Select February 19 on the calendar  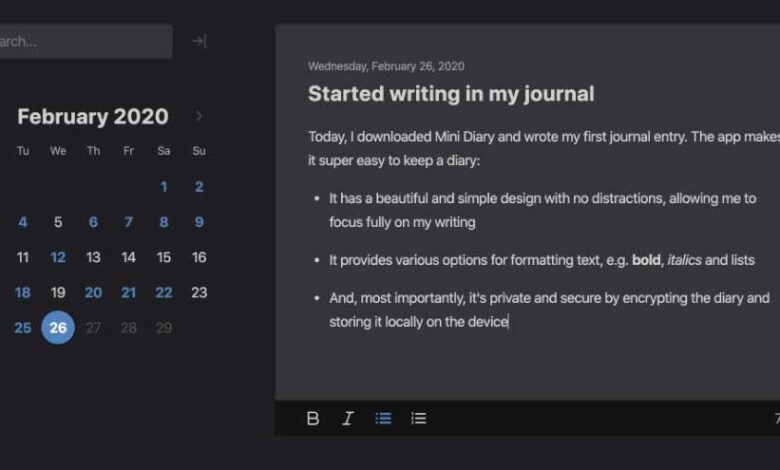(x=58, y=292)
